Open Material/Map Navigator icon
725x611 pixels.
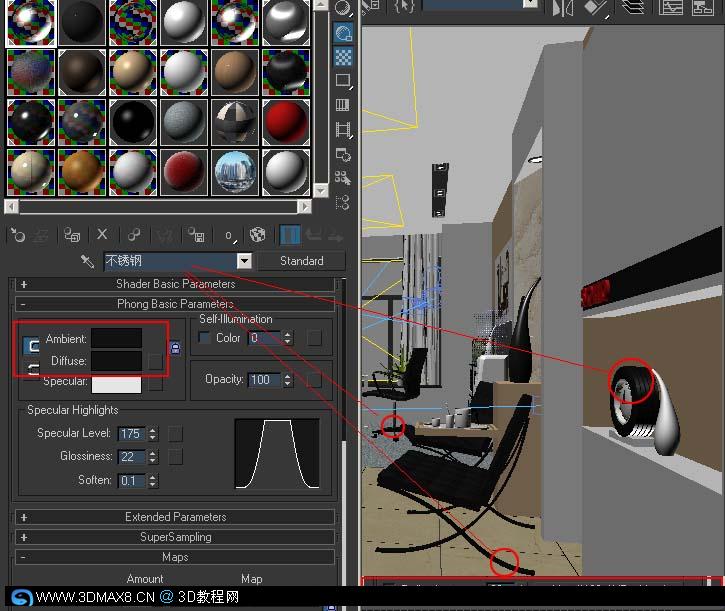[x=343, y=202]
